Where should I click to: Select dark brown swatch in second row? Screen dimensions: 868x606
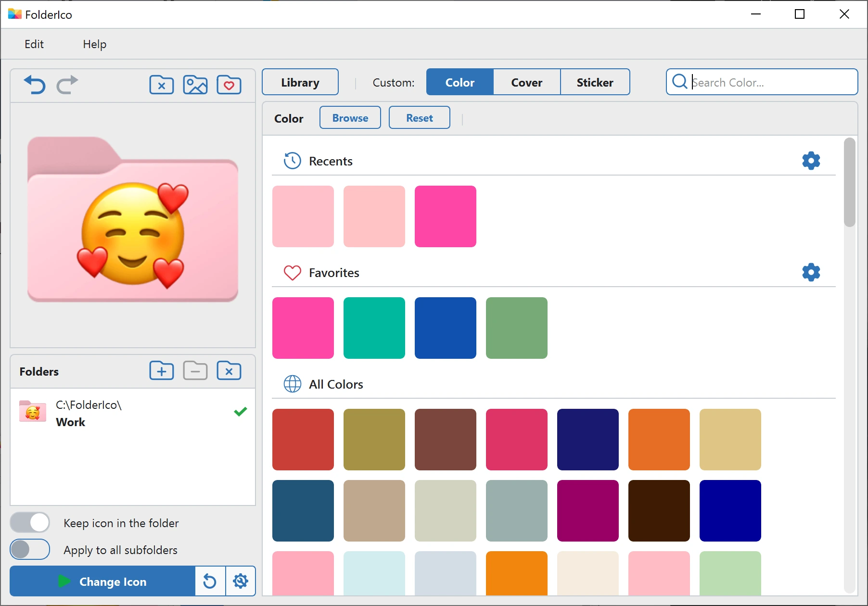[659, 511]
